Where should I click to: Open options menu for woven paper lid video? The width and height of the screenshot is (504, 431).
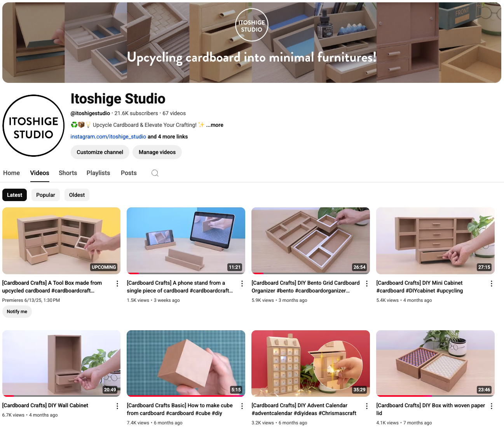pos(492,406)
